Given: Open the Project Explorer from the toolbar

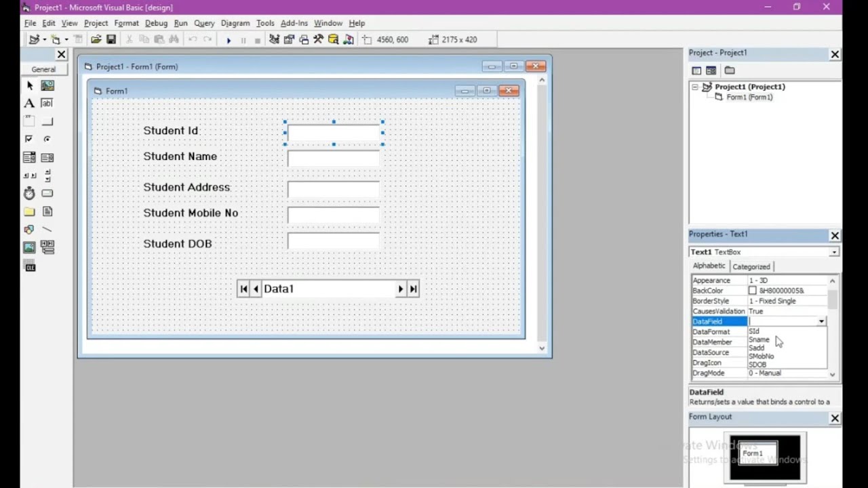Looking at the screenshot, I should [x=274, y=39].
